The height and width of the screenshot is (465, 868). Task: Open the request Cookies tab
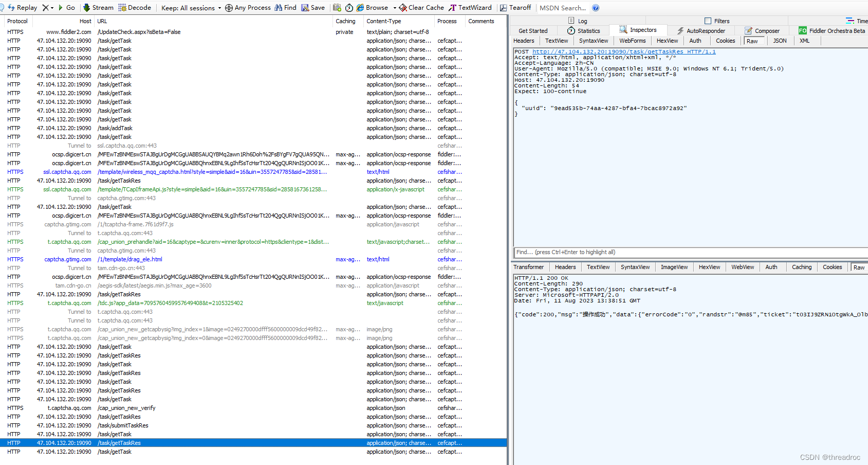[726, 41]
